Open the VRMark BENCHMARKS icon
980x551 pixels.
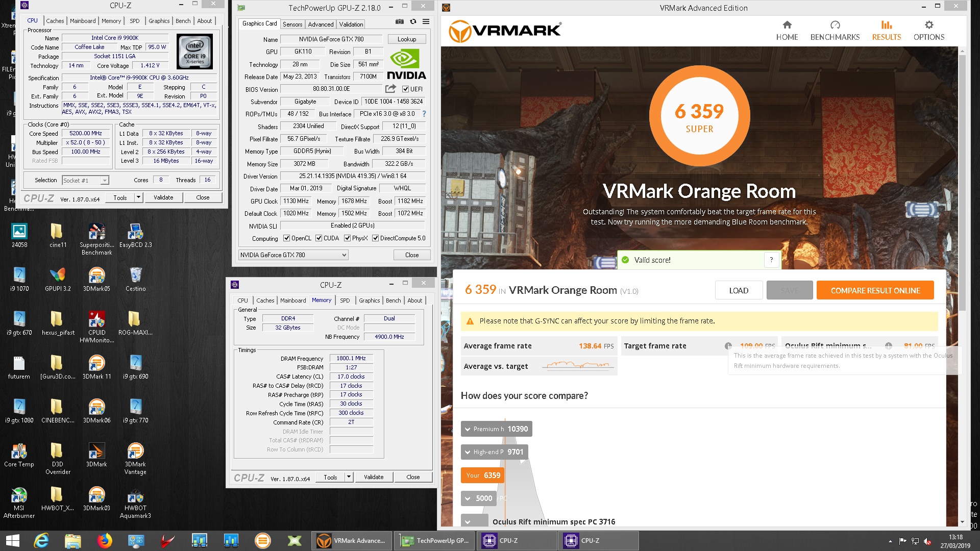click(x=835, y=25)
